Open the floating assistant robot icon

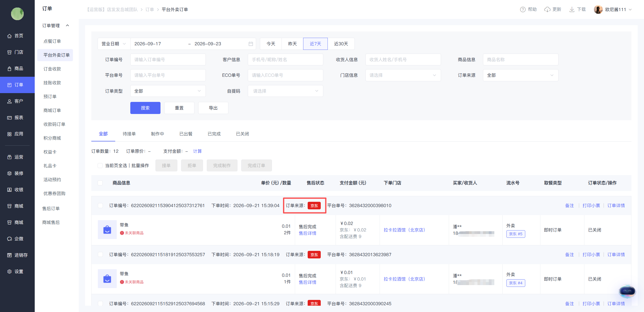pyautogui.click(x=627, y=291)
